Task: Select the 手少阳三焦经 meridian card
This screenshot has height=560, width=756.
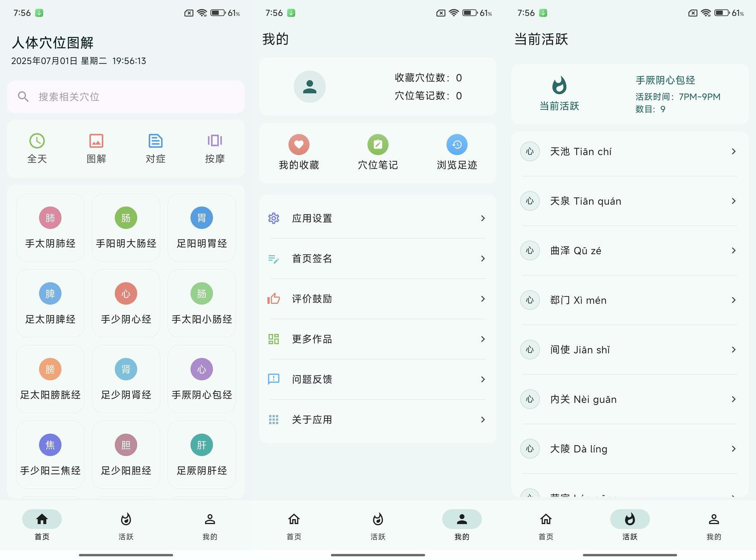Action: (50, 454)
